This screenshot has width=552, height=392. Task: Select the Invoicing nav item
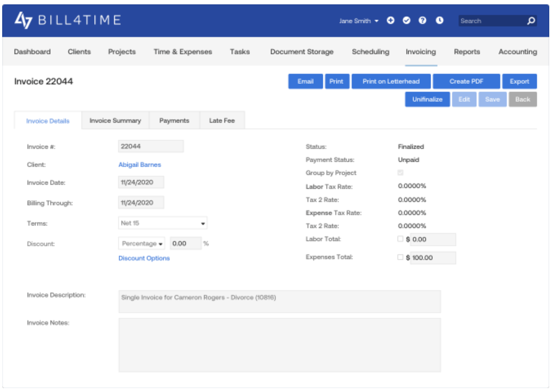tap(421, 52)
